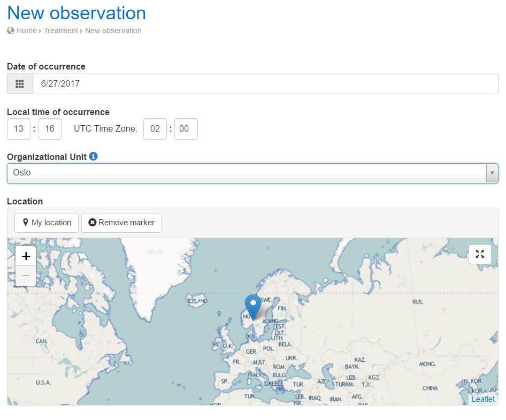
Task: Edit the UTC time zone hours field
Action: (155, 129)
